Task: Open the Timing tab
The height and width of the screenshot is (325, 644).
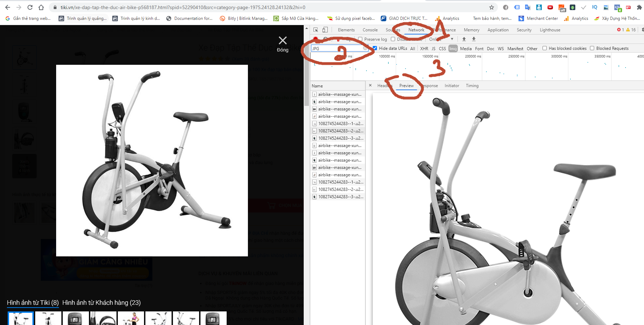Action: point(472,86)
